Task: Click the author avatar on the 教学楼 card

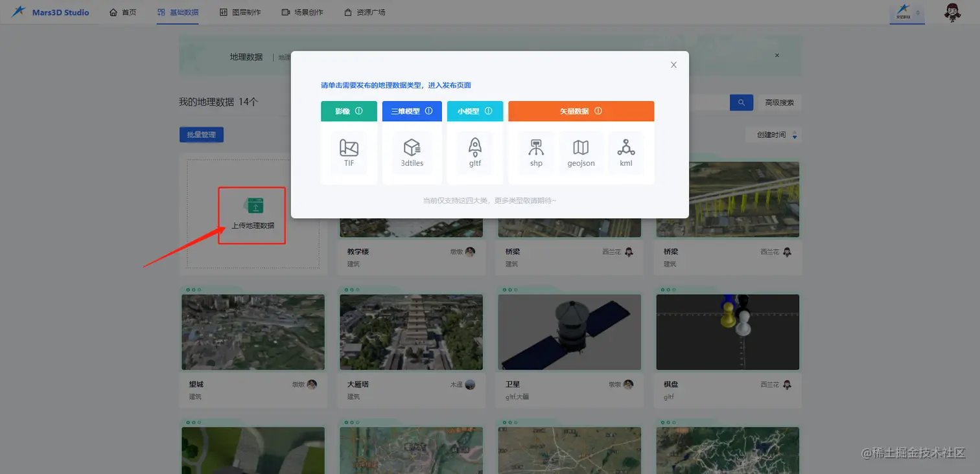Action: 470,252
